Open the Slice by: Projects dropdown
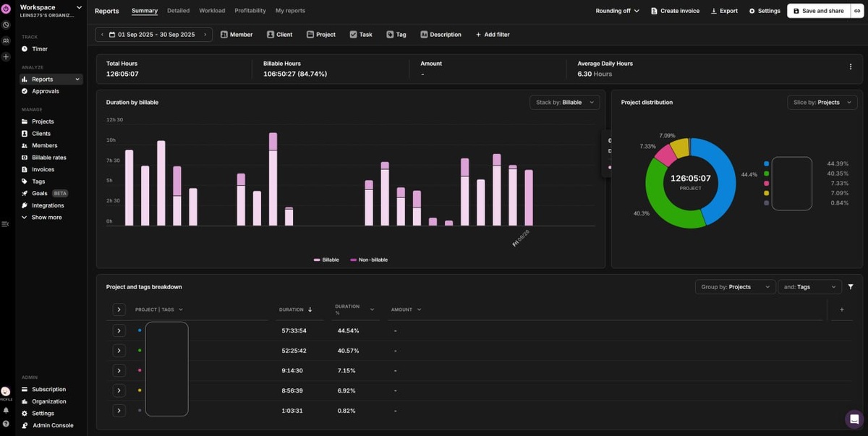The image size is (868, 436). [822, 103]
